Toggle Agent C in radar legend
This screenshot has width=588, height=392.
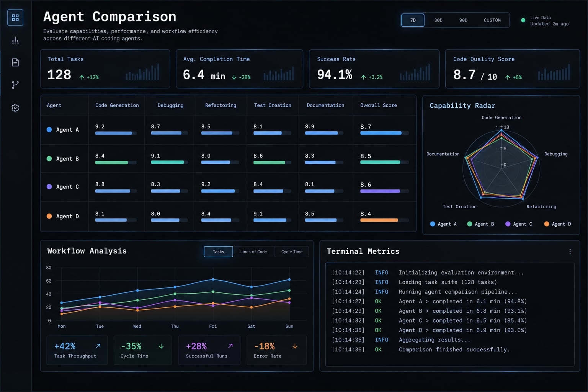coord(519,224)
